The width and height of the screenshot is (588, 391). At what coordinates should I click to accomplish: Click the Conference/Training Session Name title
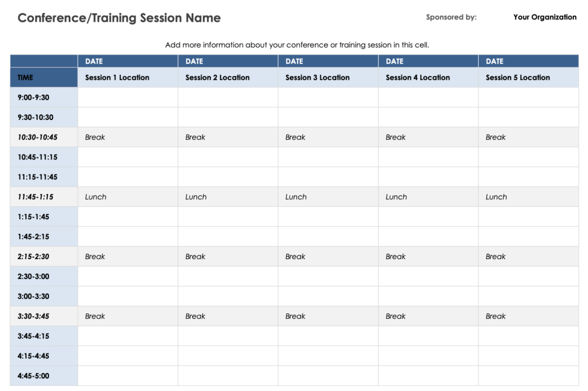(119, 18)
